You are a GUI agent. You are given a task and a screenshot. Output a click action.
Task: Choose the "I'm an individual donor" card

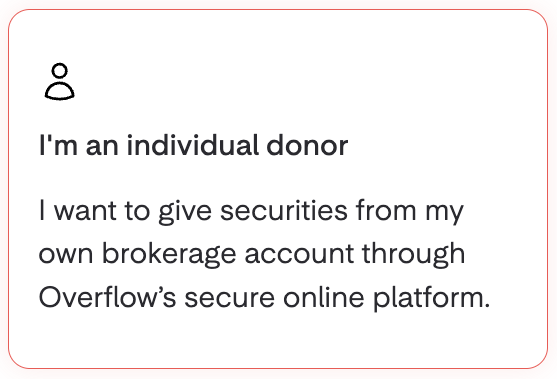(x=278, y=189)
